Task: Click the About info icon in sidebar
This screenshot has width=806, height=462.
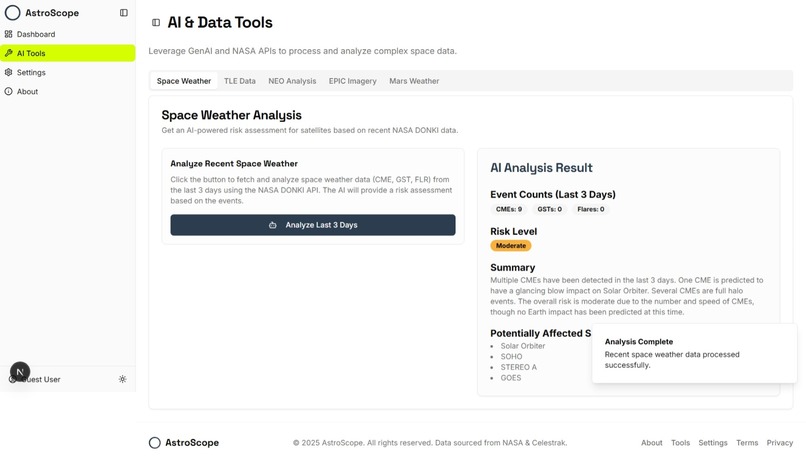Action: pos(8,91)
